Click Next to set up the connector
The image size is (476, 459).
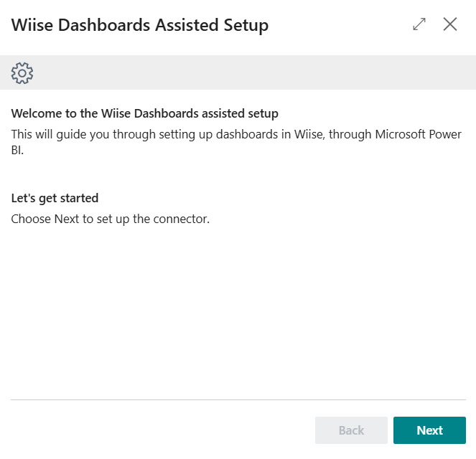tap(429, 430)
